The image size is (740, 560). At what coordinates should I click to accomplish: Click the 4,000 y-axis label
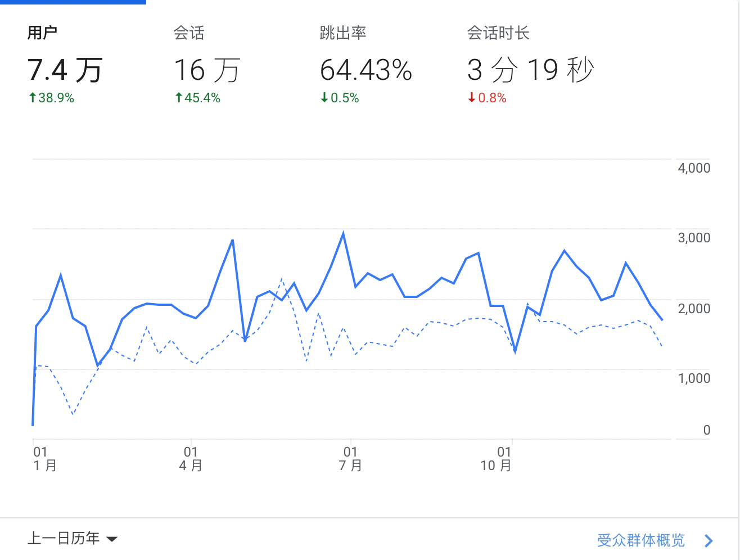pos(693,168)
